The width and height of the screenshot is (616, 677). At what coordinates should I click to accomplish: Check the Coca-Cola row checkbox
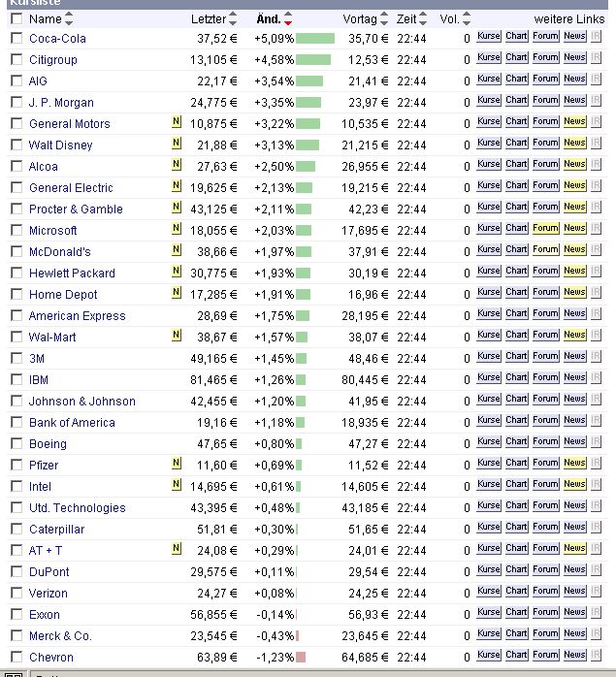click(x=16, y=38)
